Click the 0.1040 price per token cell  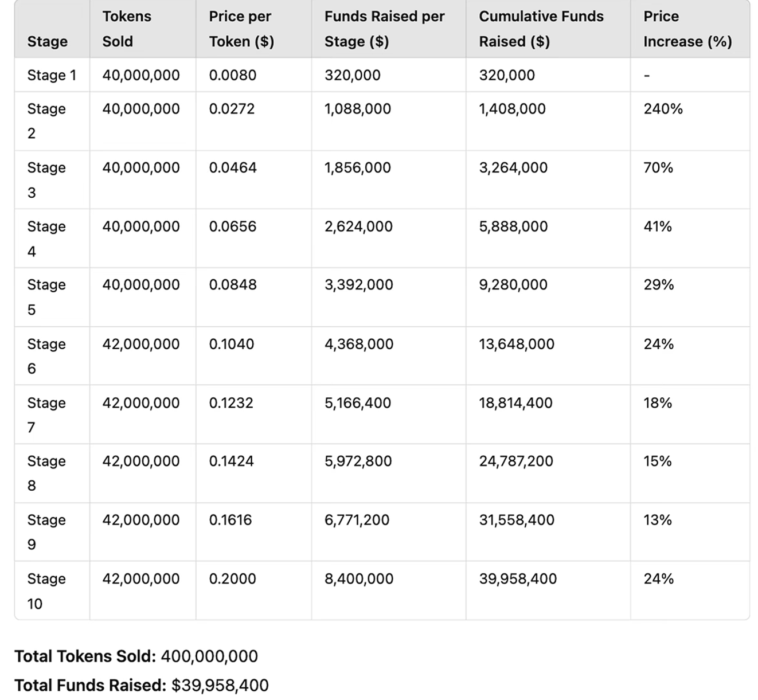click(232, 344)
